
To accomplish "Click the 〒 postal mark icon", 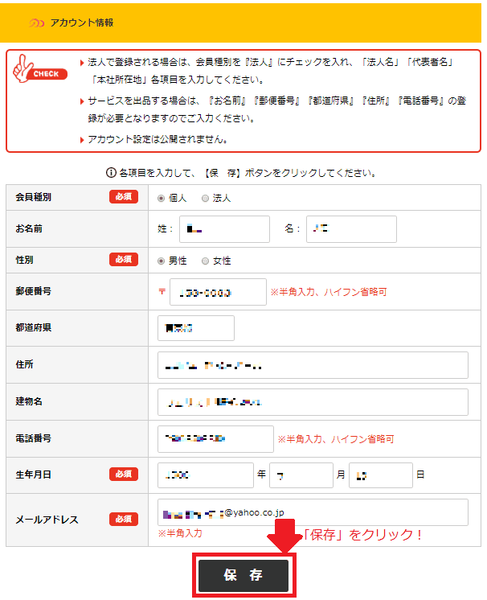I will [x=162, y=292].
